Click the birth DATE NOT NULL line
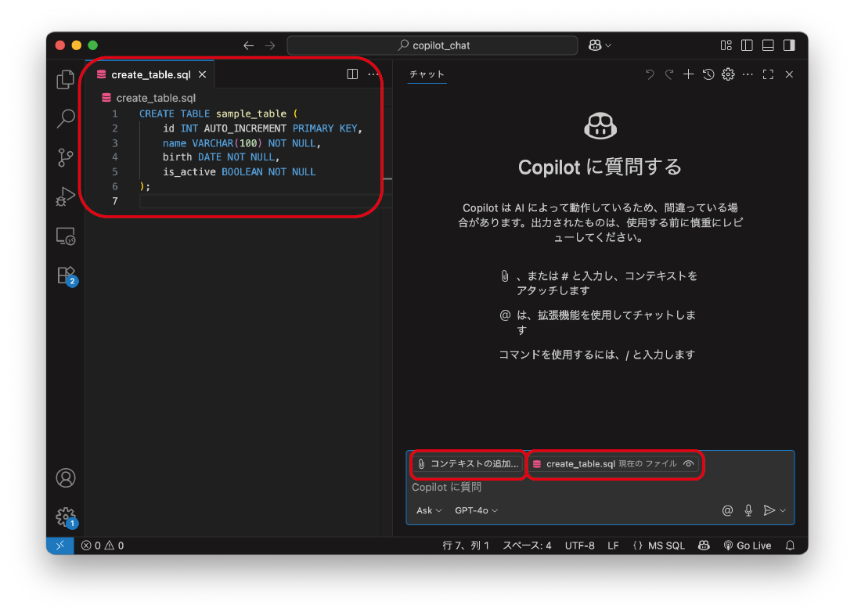 pos(221,157)
